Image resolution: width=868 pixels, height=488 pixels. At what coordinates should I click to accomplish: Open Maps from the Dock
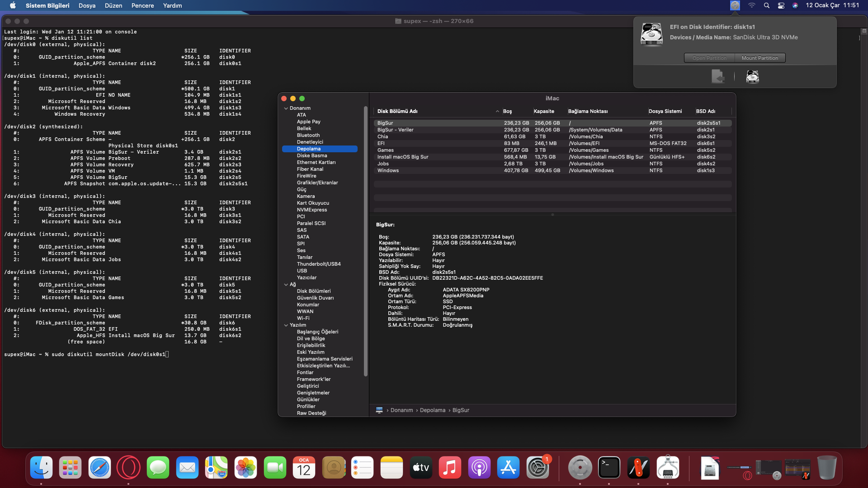coord(216,467)
